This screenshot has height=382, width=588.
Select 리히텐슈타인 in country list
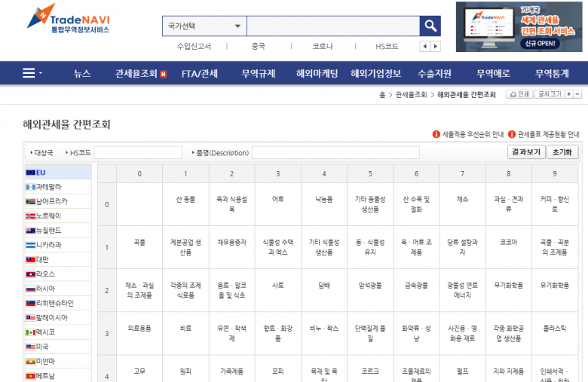coord(58,304)
